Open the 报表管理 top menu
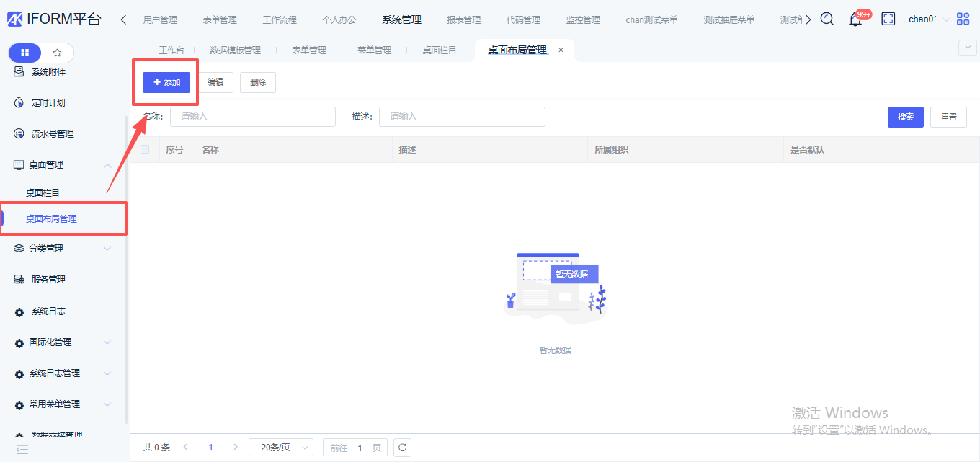Screen dimensions: 980x462 click(463, 19)
